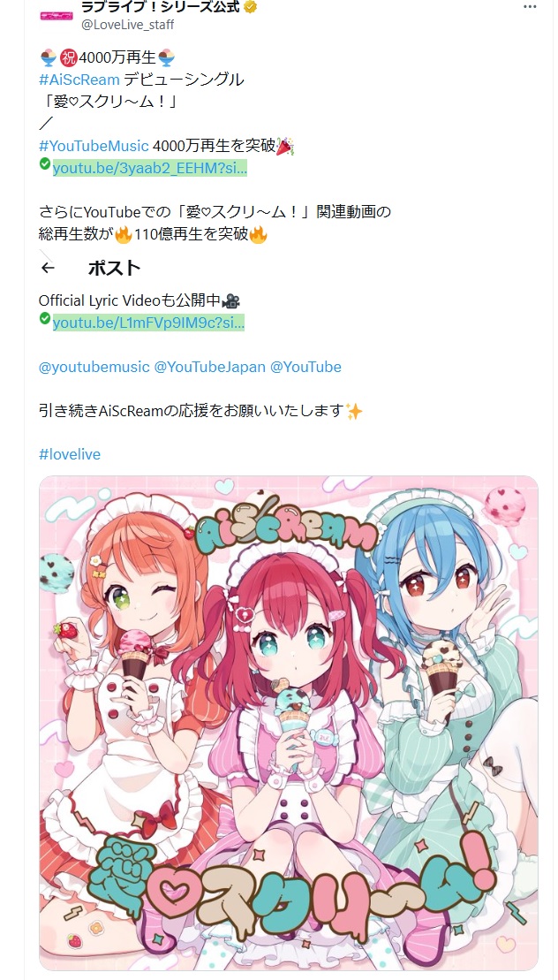Open the @YouTubeJapan mention
Viewport: 558px width, 980px height.
point(210,367)
